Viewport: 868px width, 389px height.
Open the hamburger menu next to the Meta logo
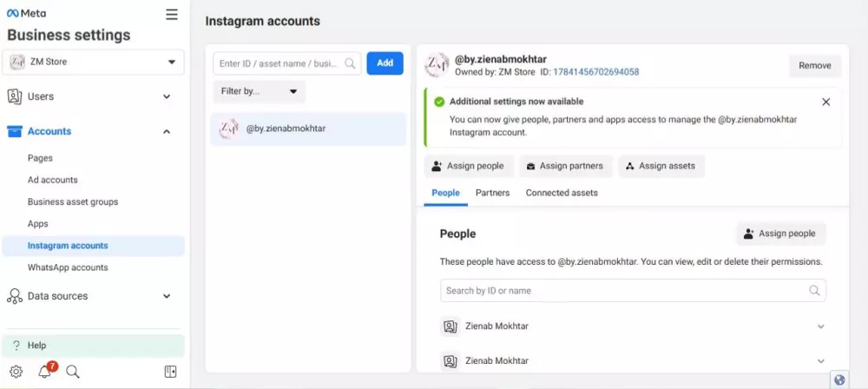point(172,15)
